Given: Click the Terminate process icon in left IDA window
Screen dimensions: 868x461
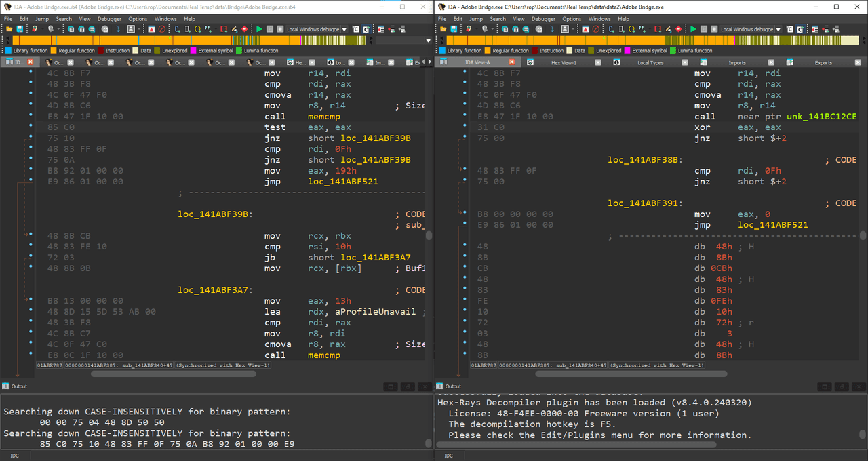Looking at the screenshot, I should (x=280, y=29).
